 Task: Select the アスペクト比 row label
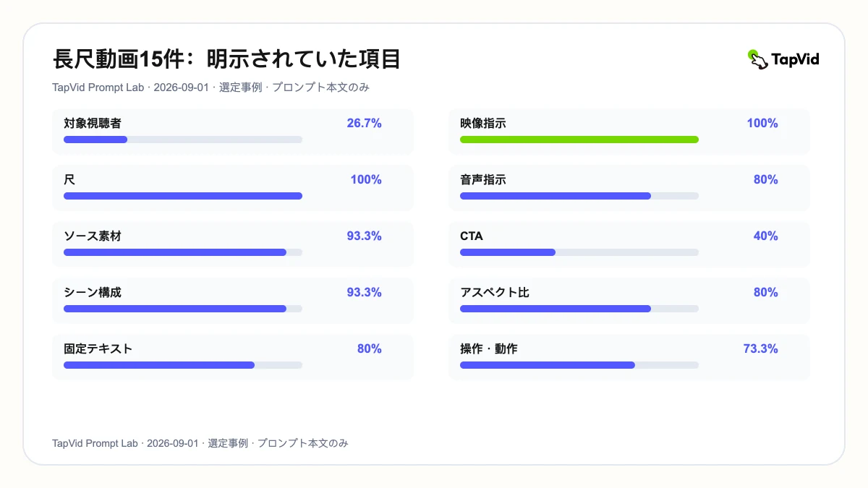tap(499, 293)
